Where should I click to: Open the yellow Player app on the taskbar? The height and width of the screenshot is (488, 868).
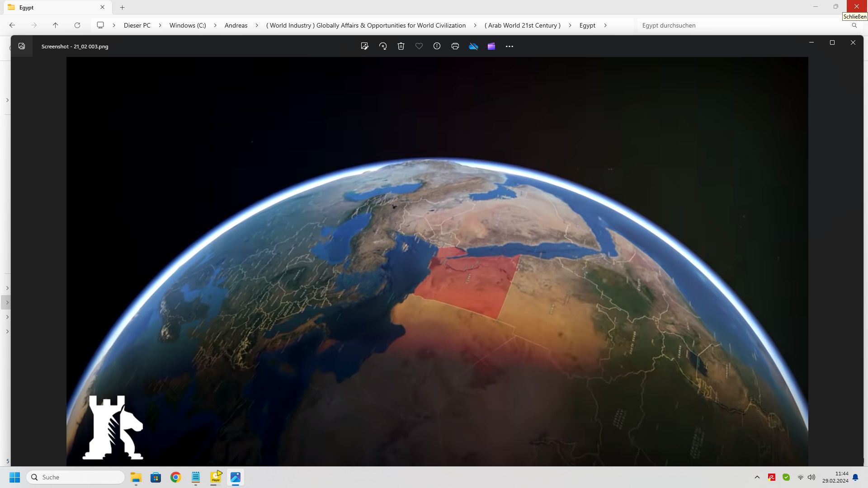[216, 477]
